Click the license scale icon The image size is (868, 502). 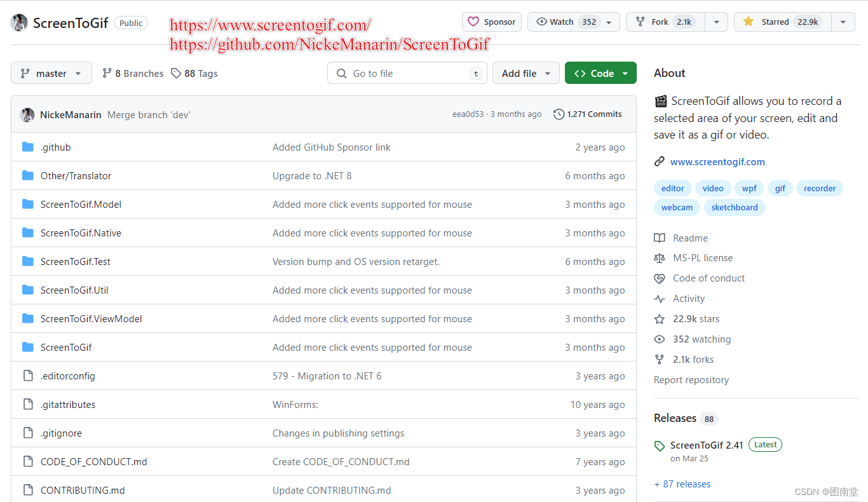click(x=660, y=258)
